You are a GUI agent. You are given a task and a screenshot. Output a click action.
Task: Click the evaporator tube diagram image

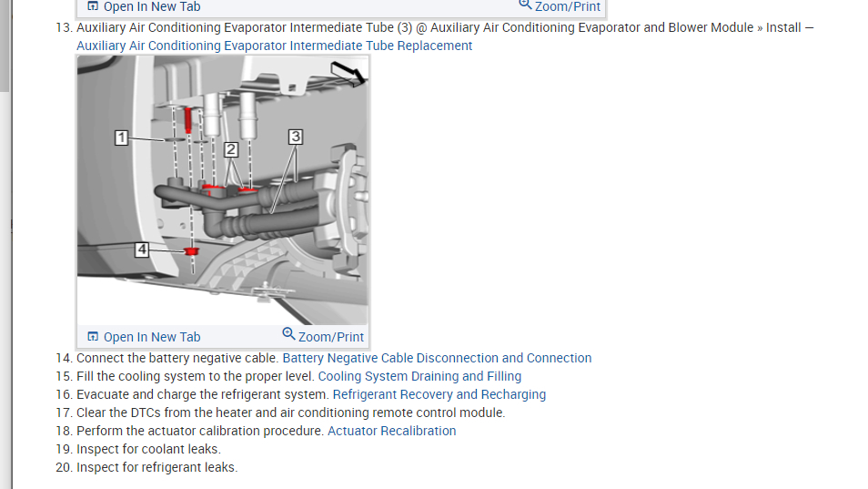pos(223,190)
